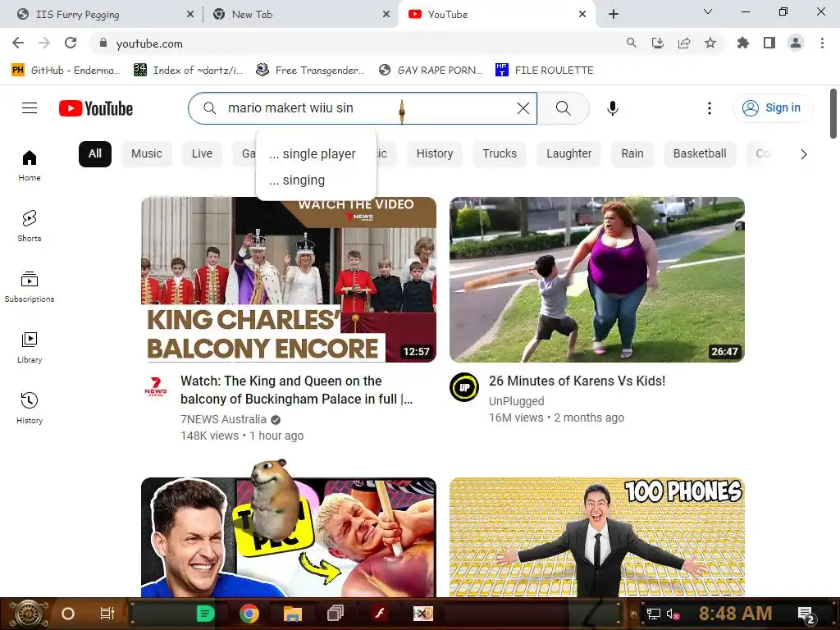The width and height of the screenshot is (840, 630).
Task: Visit the 7NEWS Australia channel name
Action: coord(223,419)
